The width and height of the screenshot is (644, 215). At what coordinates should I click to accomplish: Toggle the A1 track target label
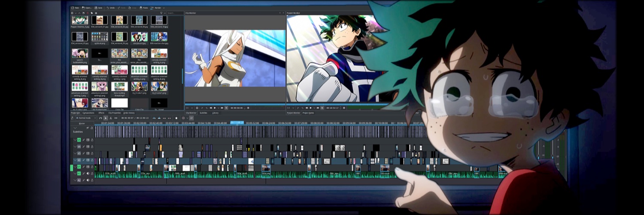click(x=79, y=173)
